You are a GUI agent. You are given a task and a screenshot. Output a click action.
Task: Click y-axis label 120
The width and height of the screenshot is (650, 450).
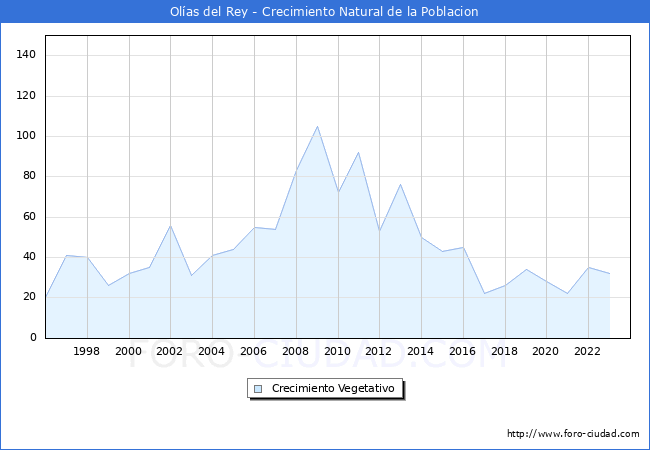pos(26,95)
